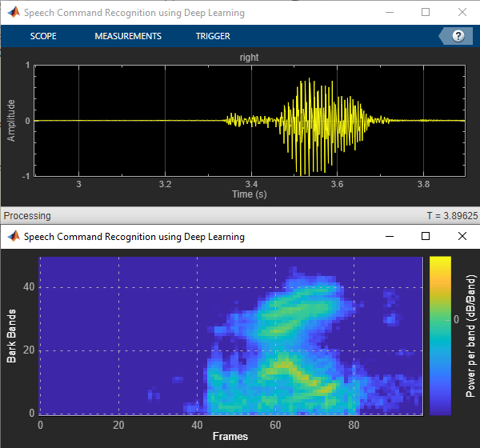480x448 pixels.
Task: Expand quick access arrow beside help icon
Action: point(443,36)
